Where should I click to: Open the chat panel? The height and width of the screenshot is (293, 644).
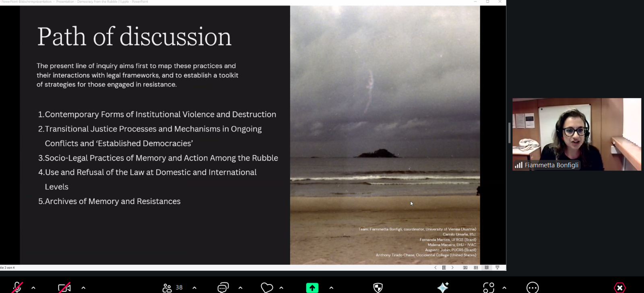[223, 287]
